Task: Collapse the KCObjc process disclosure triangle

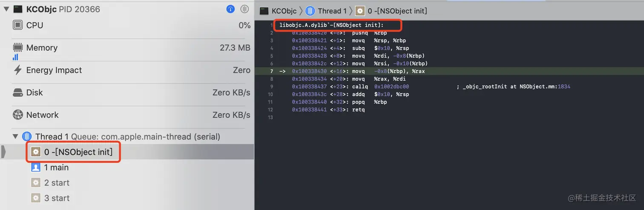Action: point(6,9)
